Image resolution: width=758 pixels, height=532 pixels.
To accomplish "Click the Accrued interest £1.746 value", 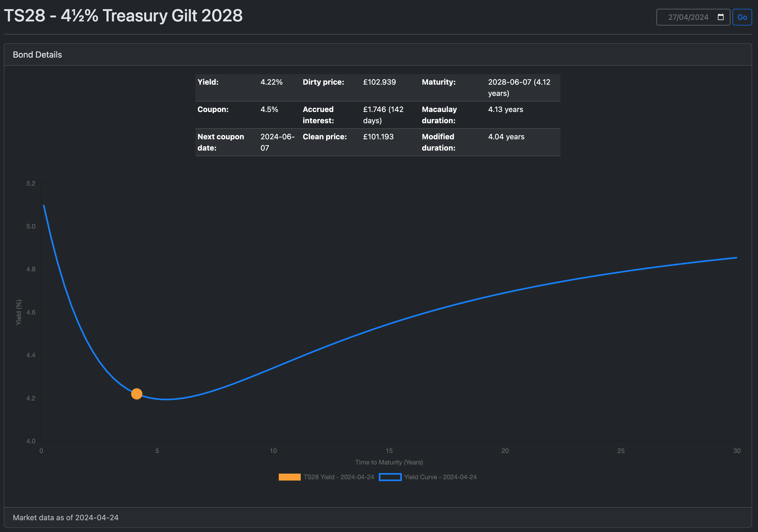I will [x=383, y=115].
